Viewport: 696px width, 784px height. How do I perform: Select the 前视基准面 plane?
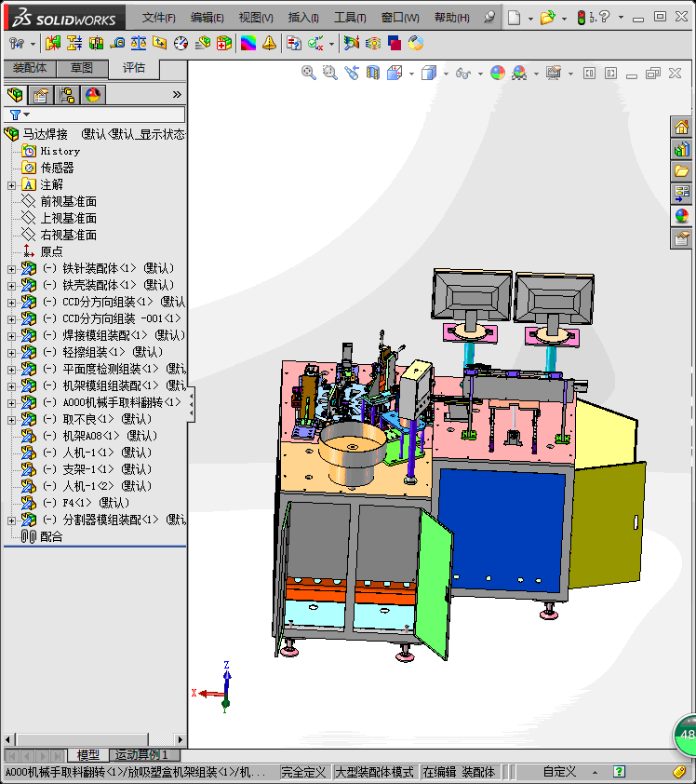68,201
